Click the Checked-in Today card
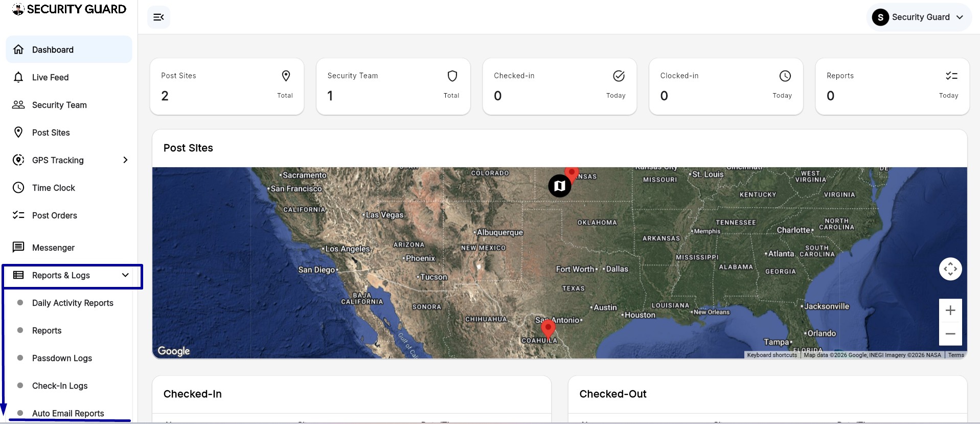This screenshot has width=980, height=424. tap(560, 86)
